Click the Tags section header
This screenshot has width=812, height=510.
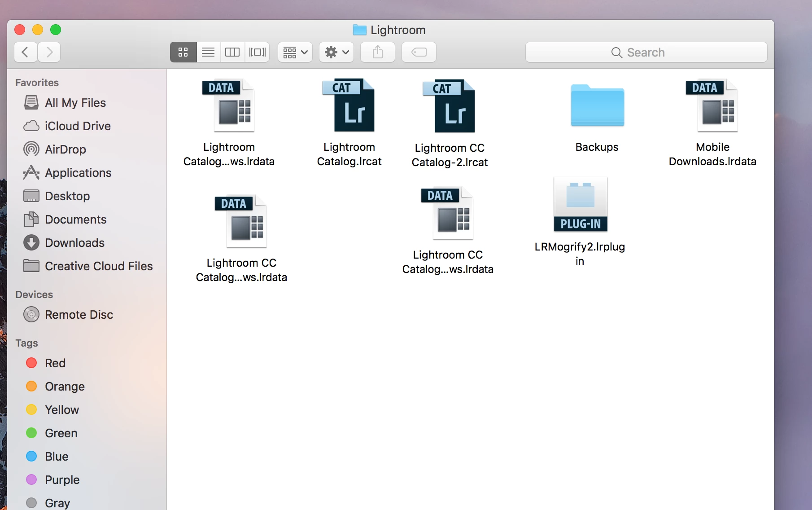point(26,343)
